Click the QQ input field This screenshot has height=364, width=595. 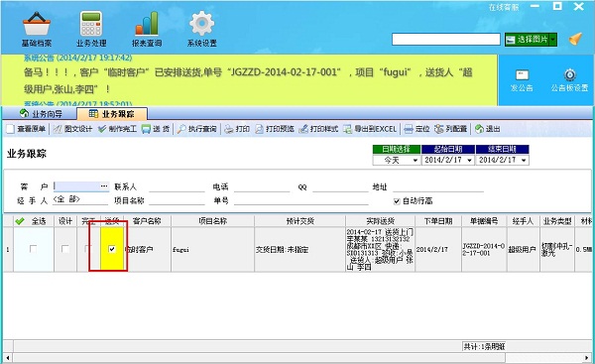(x=340, y=186)
